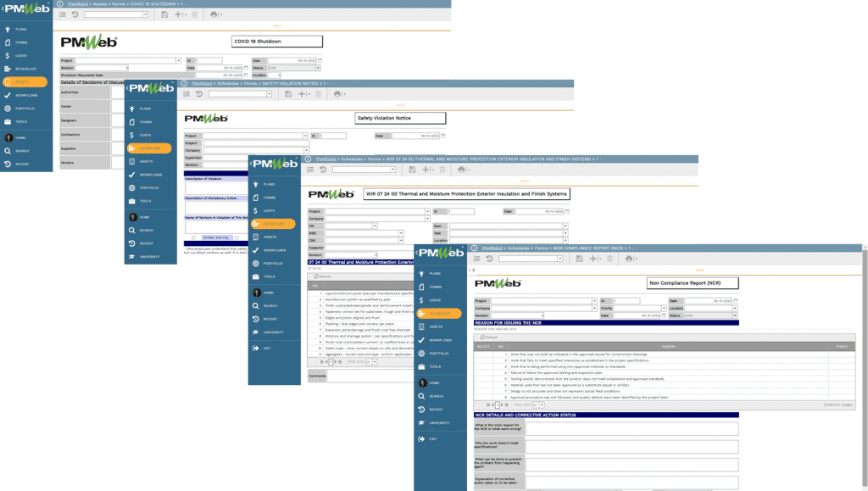This screenshot has height=491, width=868.
Task: Select Workflows in the NCR window sidebar
Action: (x=440, y=340)
